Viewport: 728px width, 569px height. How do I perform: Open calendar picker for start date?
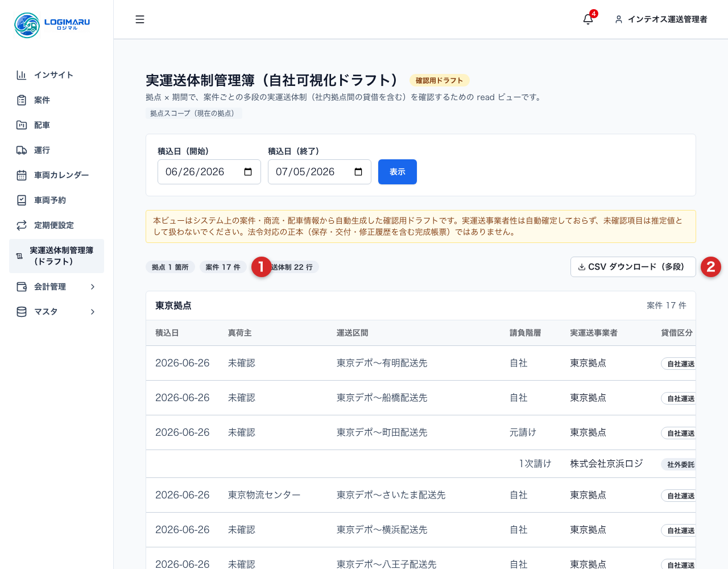(x=248, y=172)
